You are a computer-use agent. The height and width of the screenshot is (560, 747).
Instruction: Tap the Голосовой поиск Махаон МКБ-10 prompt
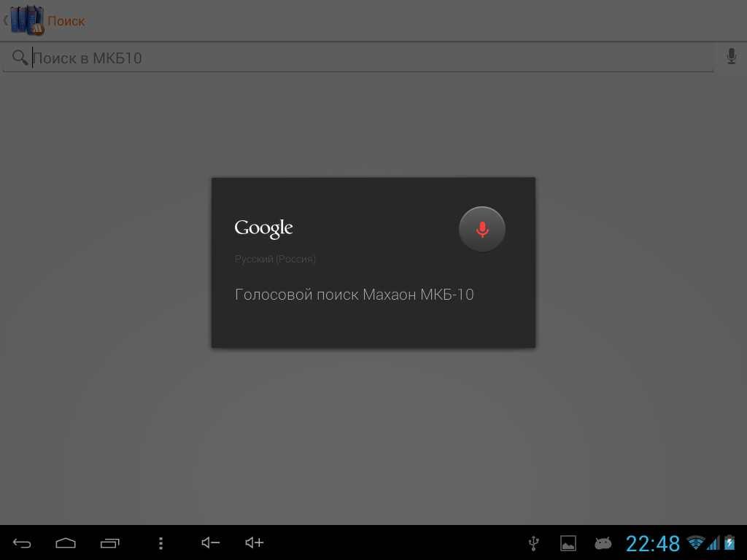pos(355,295)
